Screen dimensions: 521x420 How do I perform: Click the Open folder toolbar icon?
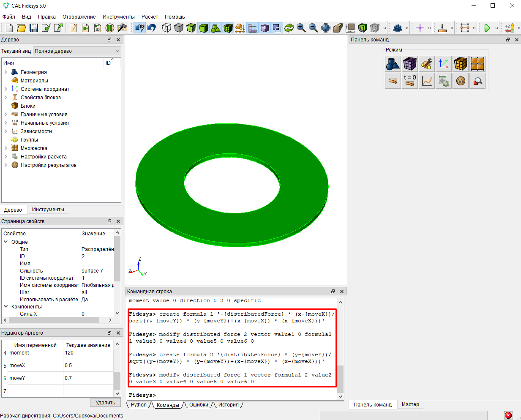(x=22, y=28)
